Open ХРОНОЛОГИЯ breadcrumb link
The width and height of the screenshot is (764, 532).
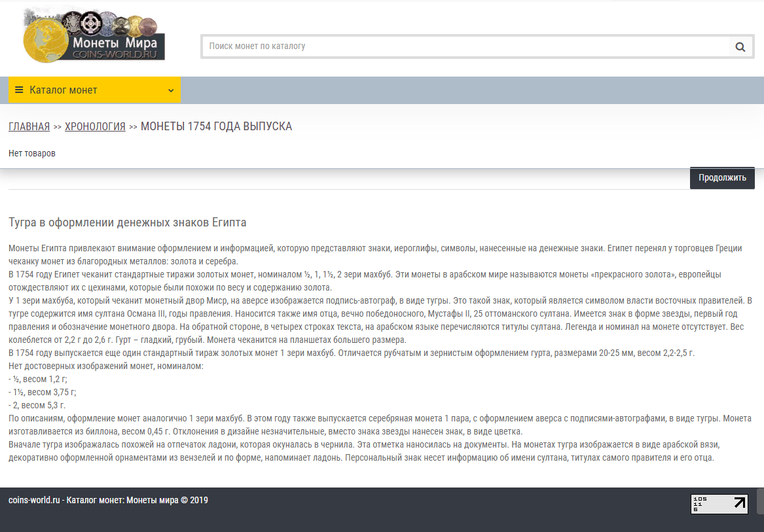95,126
